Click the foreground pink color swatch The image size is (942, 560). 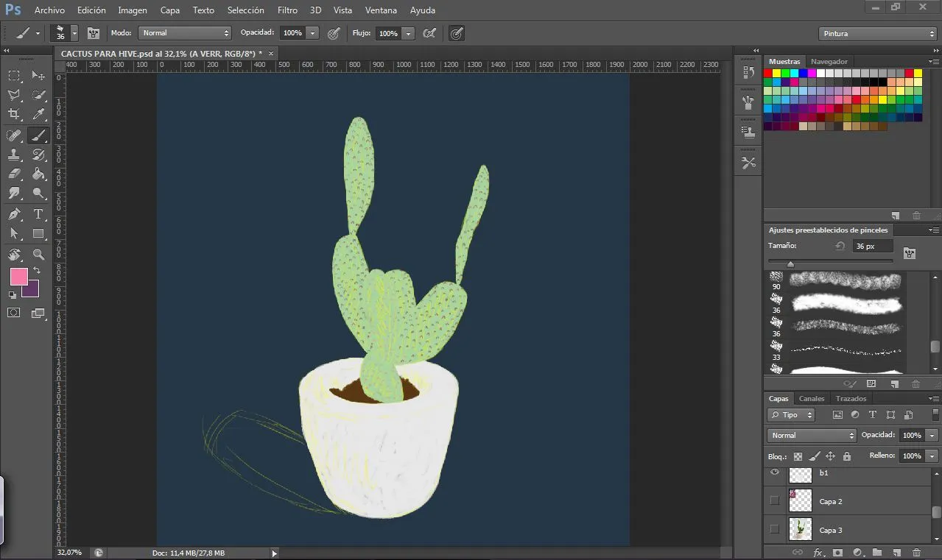18,276
